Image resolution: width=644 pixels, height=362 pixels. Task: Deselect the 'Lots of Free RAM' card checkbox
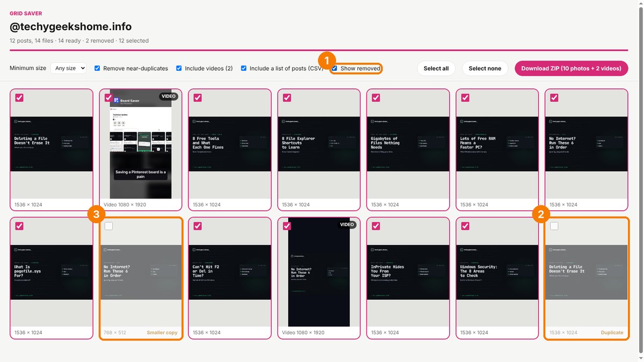point(465,98)
